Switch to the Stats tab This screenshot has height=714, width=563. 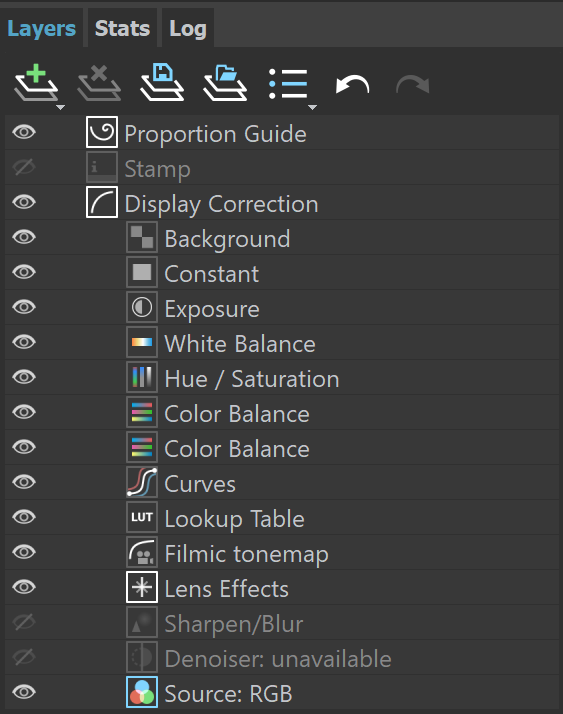(x=122, y=28)
